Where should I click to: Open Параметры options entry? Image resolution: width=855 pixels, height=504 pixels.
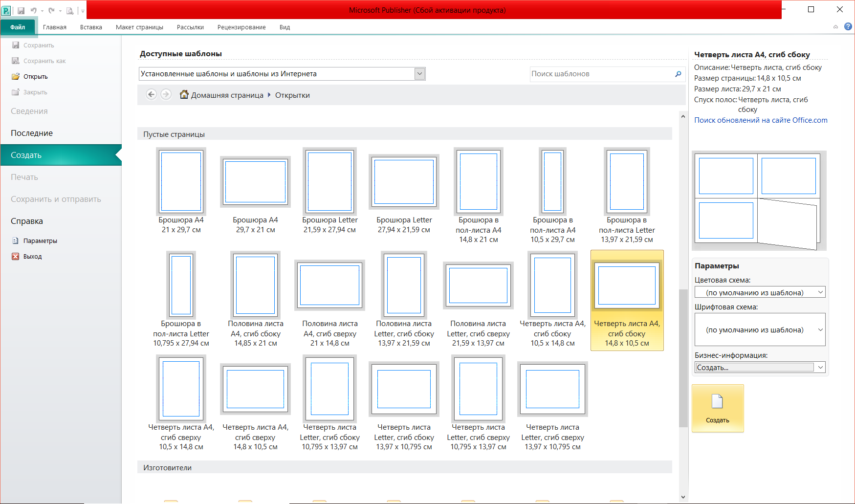pos(35,241)
